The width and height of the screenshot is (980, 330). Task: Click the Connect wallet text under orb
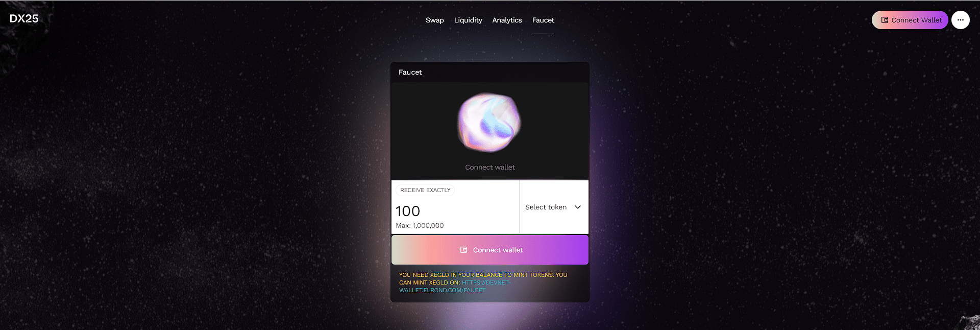click(x=490, y=167)
